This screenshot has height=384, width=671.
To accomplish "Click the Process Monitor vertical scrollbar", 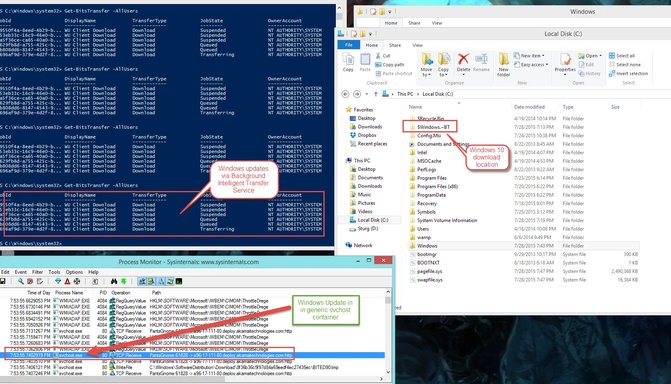I will tap(388, 332).
